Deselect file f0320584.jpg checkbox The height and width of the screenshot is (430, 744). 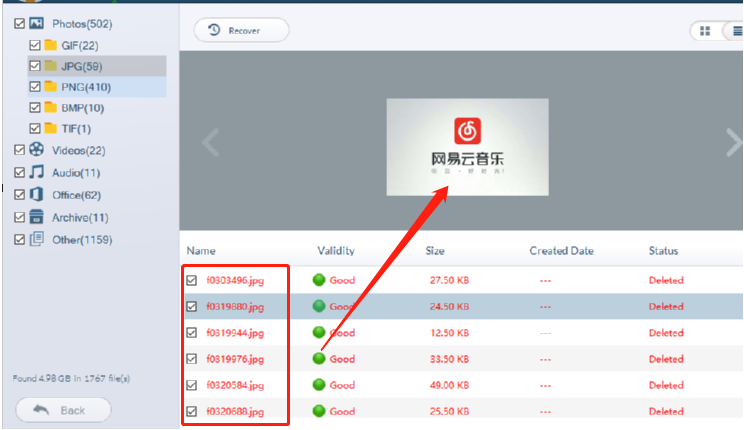click(192, 385)
